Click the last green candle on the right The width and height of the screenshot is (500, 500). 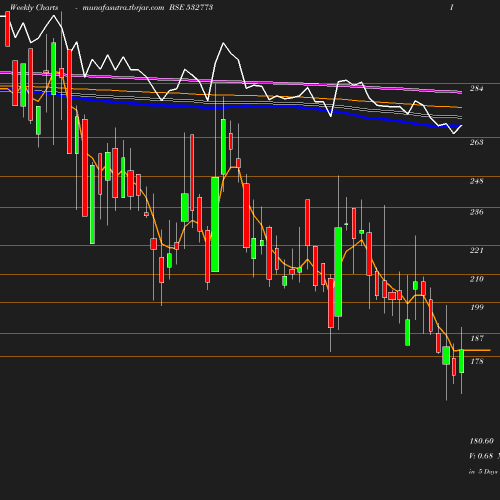click(x=462, y=361)
